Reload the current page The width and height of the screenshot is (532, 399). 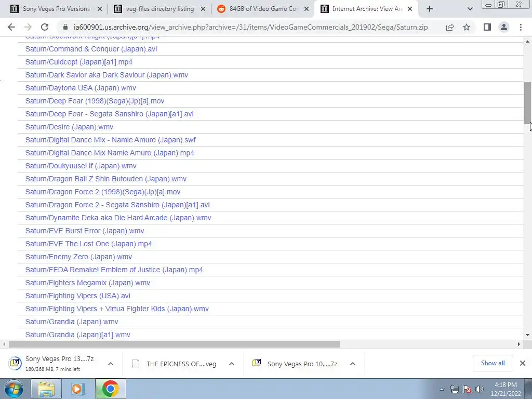45,27
